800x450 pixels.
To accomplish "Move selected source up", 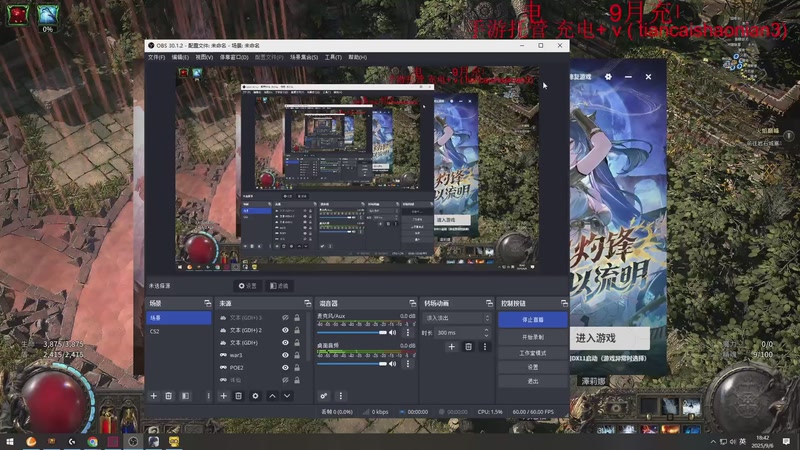I will [272, 396].
